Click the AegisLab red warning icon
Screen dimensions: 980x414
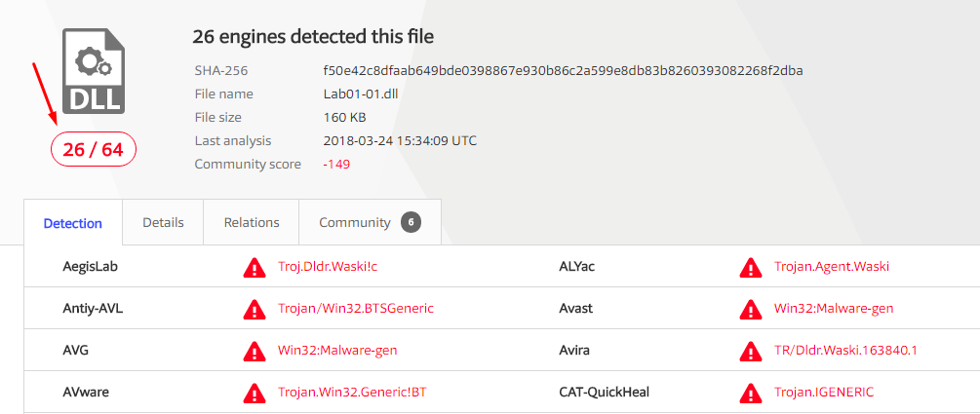(x=254, y=267)
